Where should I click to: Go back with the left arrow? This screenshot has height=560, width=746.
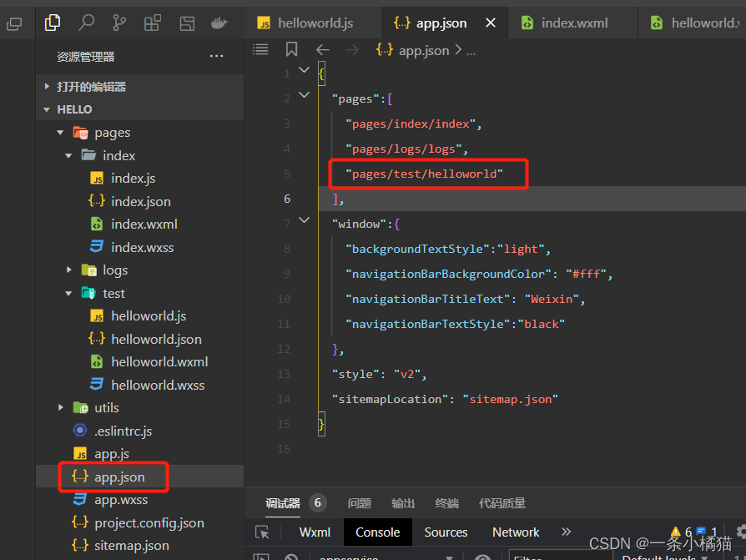(323, 49)
